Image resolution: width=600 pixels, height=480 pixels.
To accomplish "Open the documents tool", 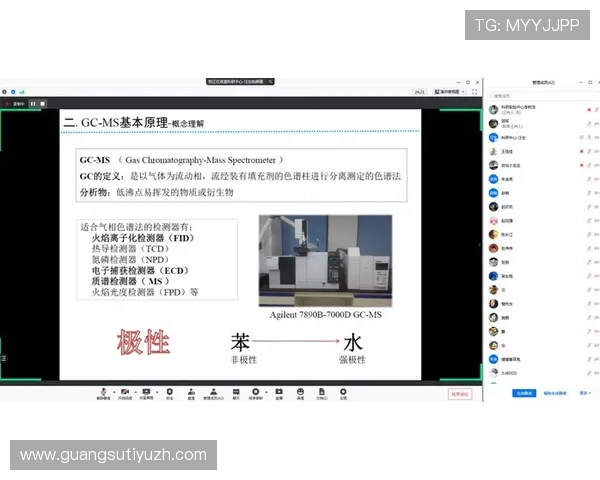I will [x=322, y=393].
